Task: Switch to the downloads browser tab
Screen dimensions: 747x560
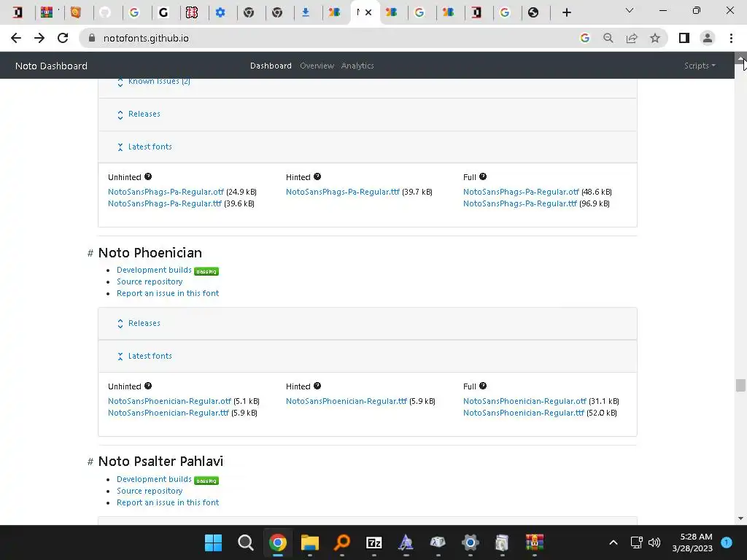Action: (x=306, y=12)
